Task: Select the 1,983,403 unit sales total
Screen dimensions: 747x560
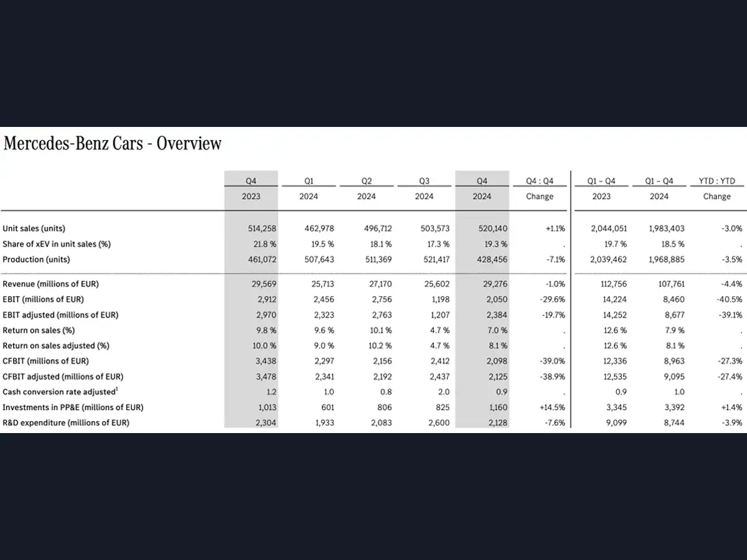Action: tap(666, 228)
